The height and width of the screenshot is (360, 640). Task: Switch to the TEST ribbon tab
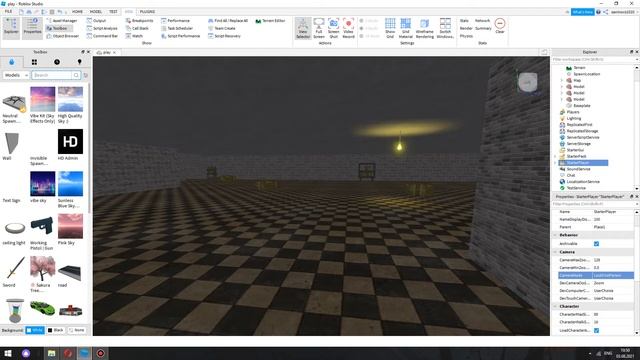113,11
